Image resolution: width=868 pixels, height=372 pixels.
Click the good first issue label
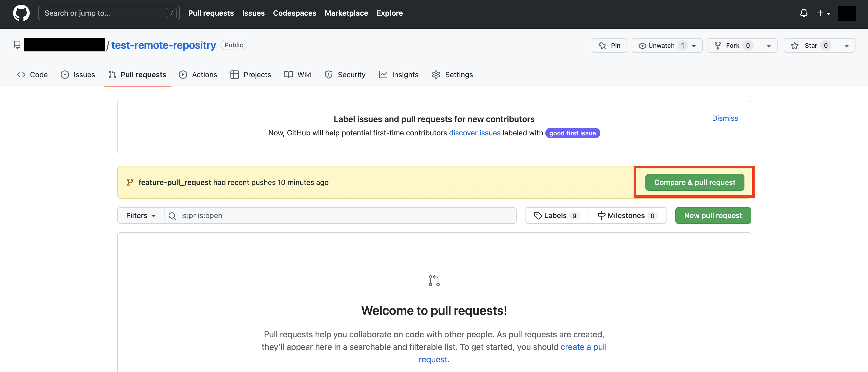click(572, 133)
